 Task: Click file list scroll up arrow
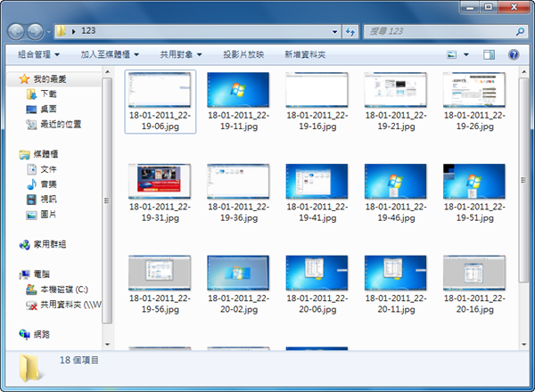(x=523, y=72)
